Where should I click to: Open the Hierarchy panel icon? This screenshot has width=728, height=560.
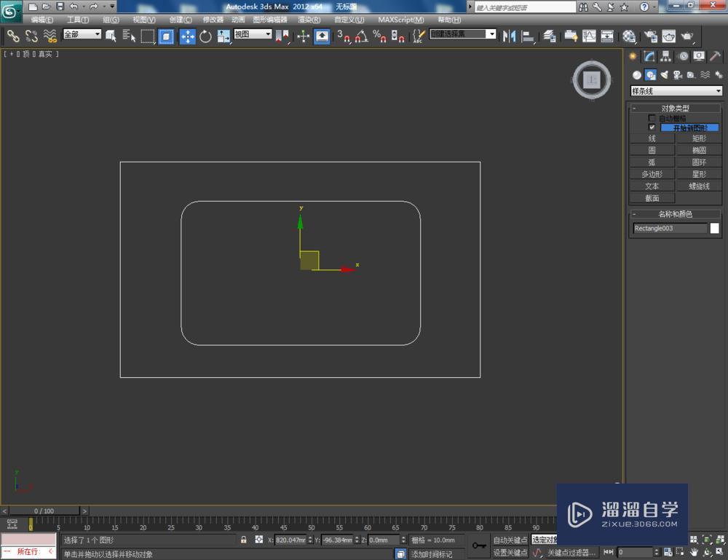666,57
